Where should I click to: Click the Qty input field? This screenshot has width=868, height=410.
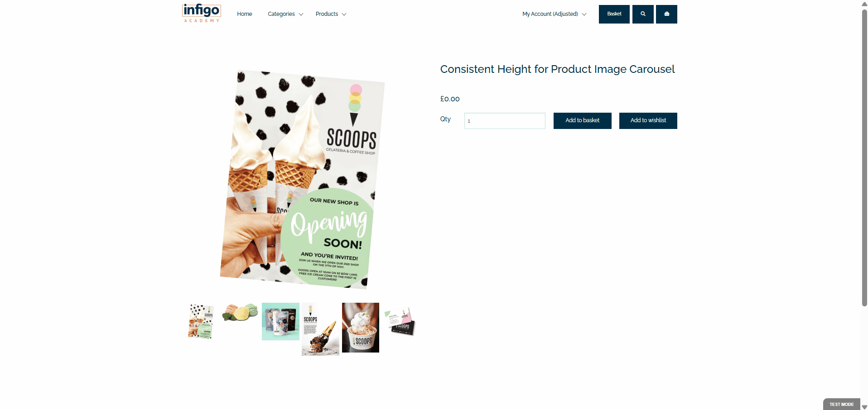click(x=505, y=121)
